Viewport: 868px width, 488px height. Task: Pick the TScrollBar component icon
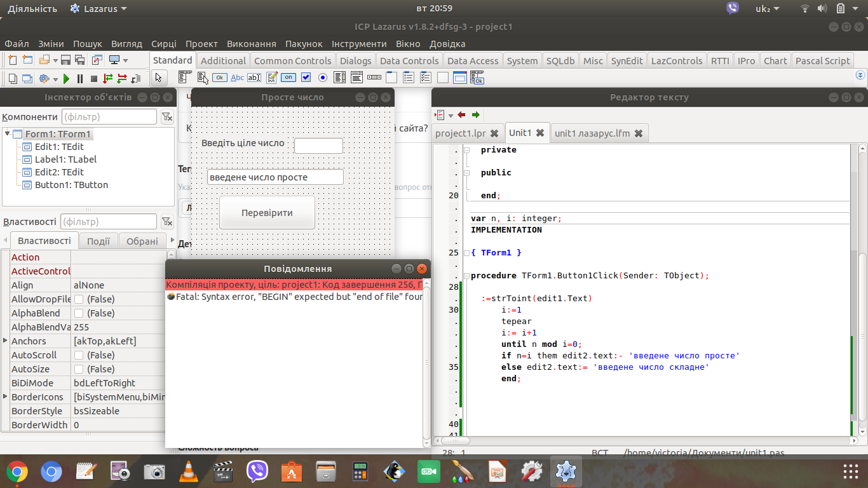374,78
